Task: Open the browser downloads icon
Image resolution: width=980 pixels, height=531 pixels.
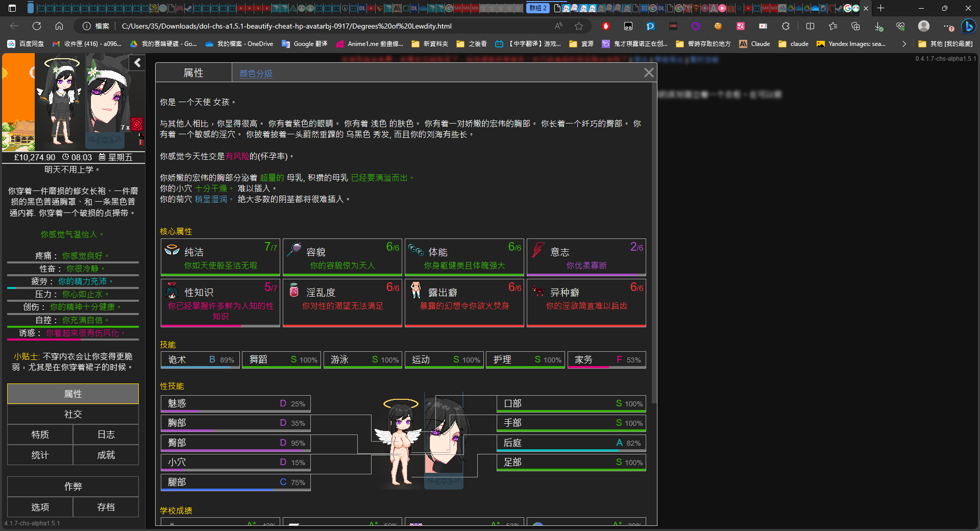Action: point(878,26)
